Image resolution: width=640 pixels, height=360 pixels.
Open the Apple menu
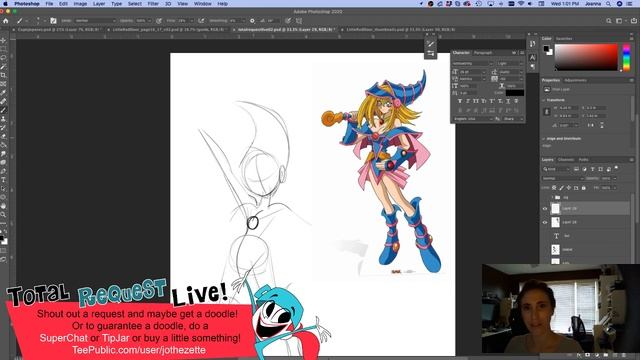point(6,4)
